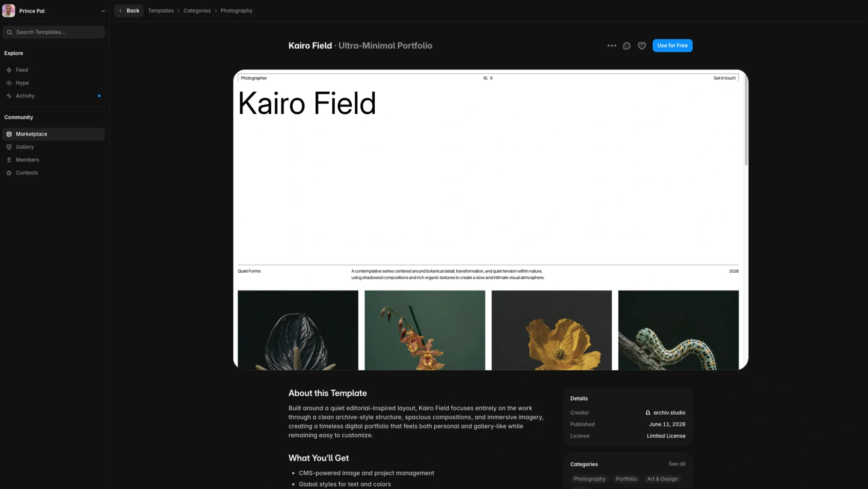
Task: Open the three-dots more options menu
Action: [x=612, y=45]
